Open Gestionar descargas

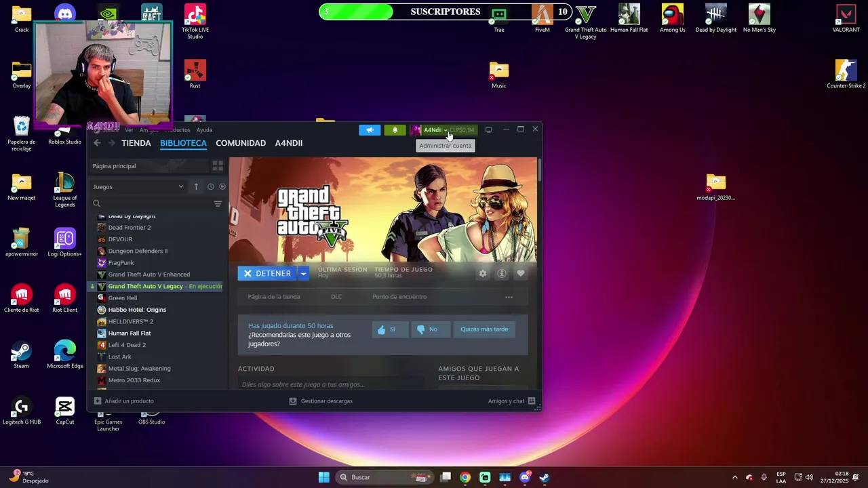click(x=321, y=401)
